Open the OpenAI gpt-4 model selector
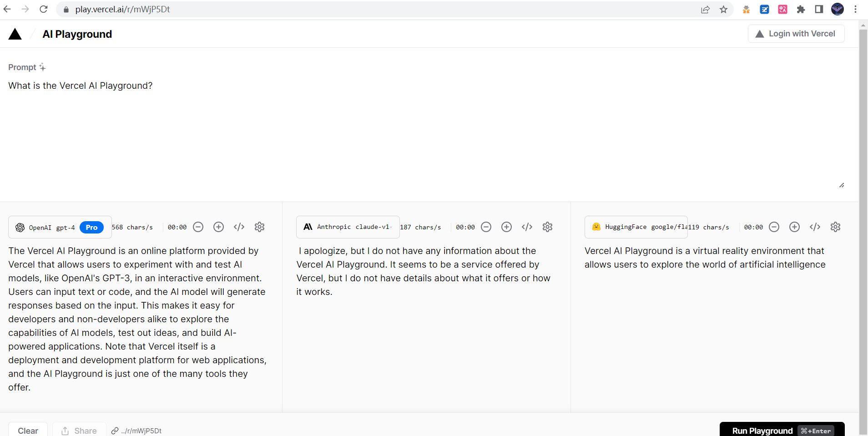The height and width of the screenshot is (436, 868). (60, 227)
